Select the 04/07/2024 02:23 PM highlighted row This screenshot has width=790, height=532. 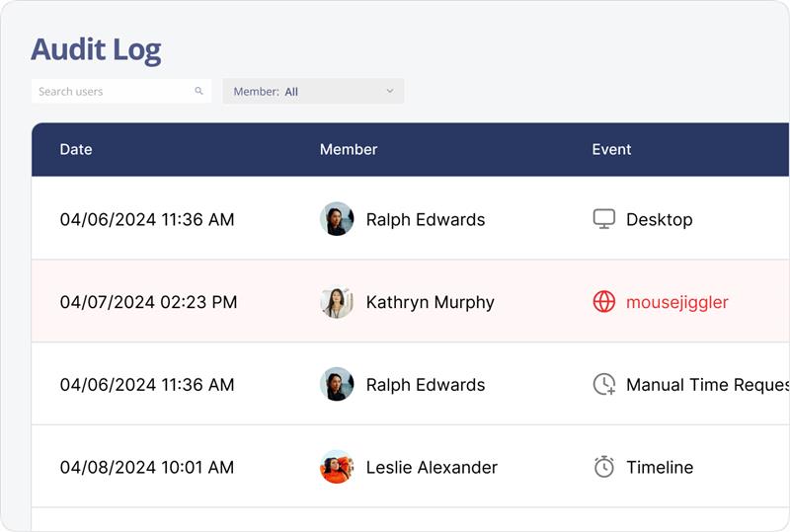coord(148,302)
